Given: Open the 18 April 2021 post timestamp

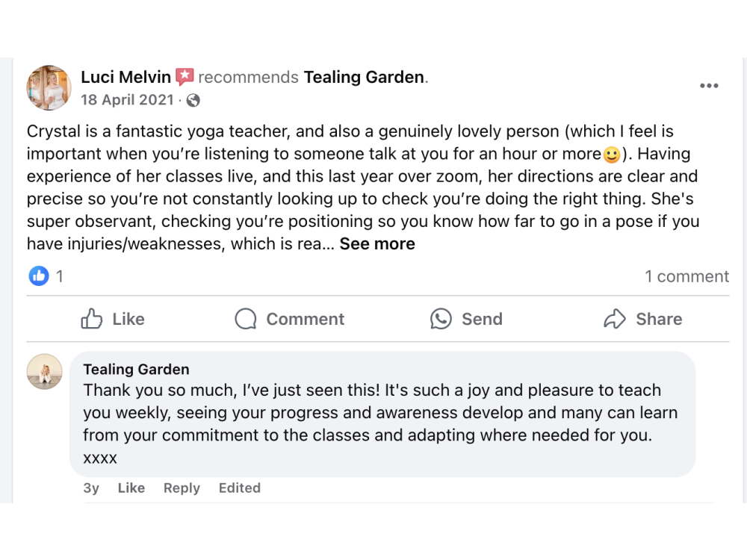Looking at the screenshot, I should click(127, 100).
